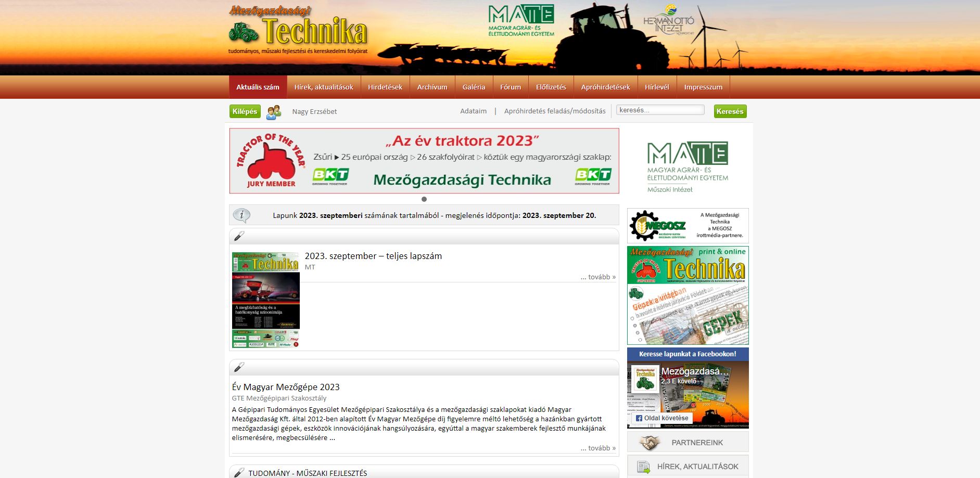980x478 pixels.
Task: Click the Tractor of the Year jury logo
Action: (x=271, y=160)
